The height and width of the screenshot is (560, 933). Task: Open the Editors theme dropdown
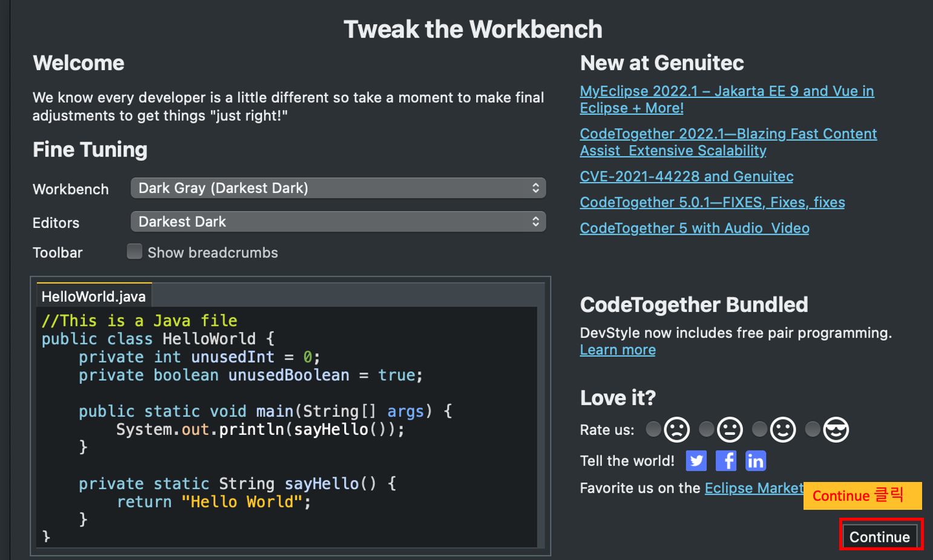[x=338, y=222]
